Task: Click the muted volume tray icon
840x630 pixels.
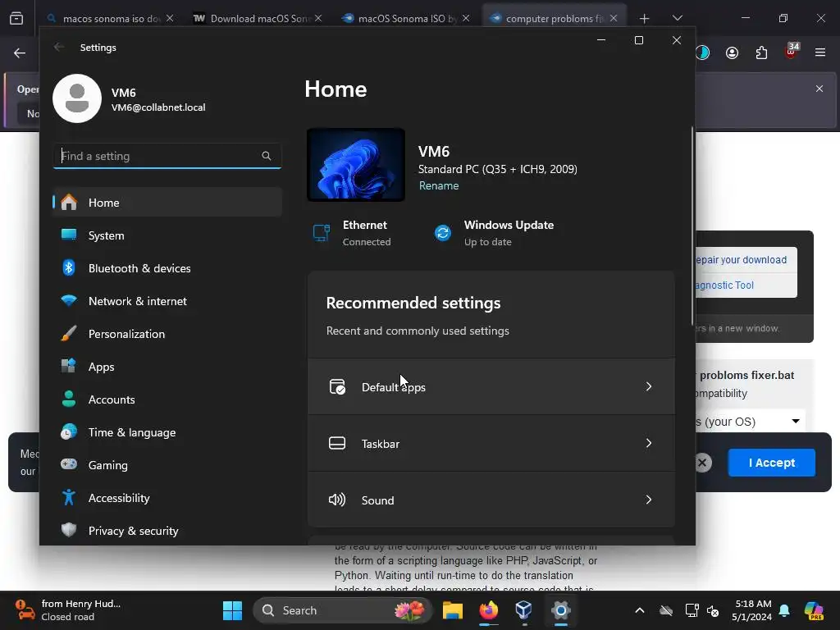Action: tap(713, 610)
